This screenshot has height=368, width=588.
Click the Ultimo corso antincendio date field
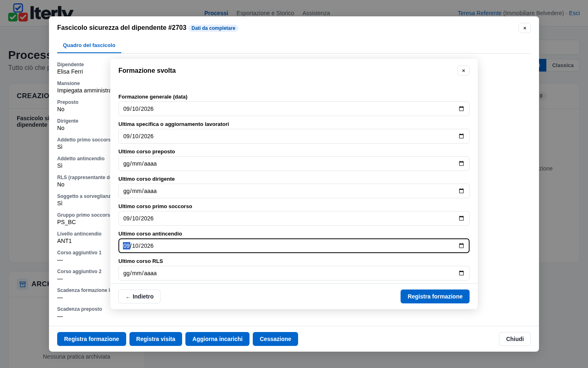tap(294, 246)
